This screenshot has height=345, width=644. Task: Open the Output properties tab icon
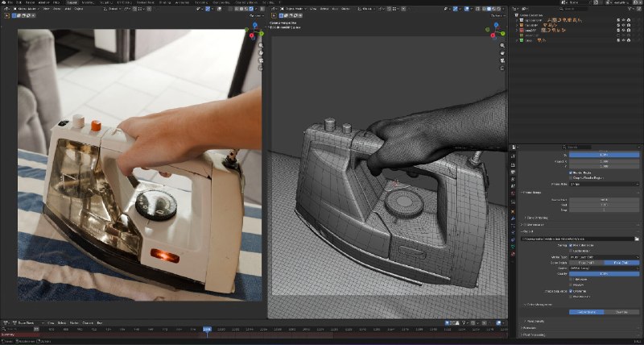click(x=513, y=164)
